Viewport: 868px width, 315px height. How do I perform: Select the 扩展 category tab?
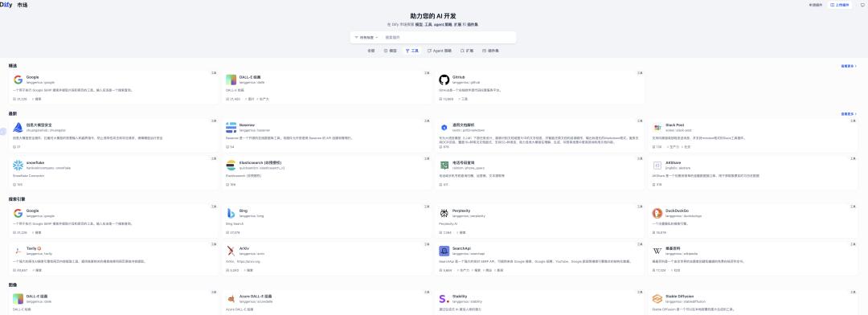(467, 51)
